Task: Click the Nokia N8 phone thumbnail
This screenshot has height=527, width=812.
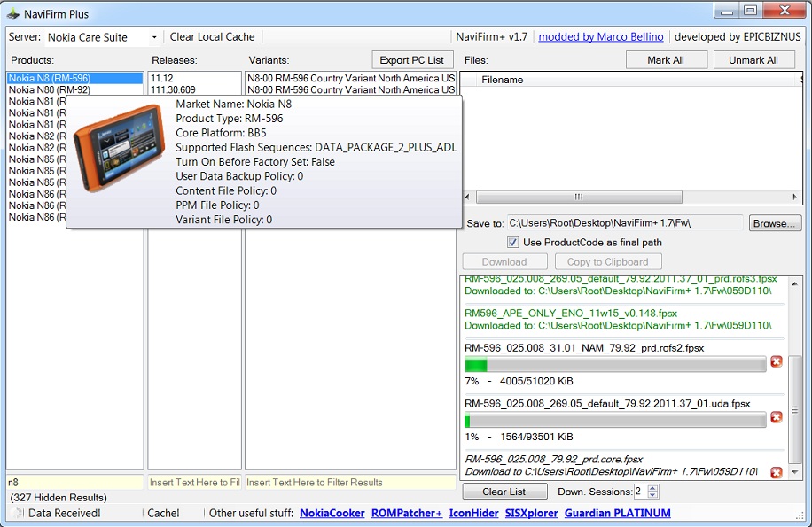Action: (118, 148)
